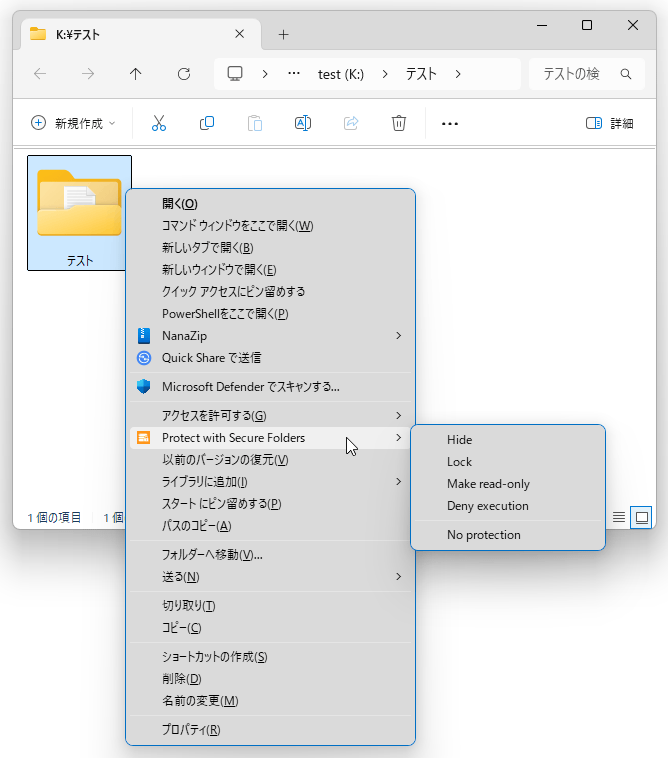Image resolution: width=668 pixels, height=758 pixels.
Task: Open a new tab with plus
Action: tap(284, 35)
